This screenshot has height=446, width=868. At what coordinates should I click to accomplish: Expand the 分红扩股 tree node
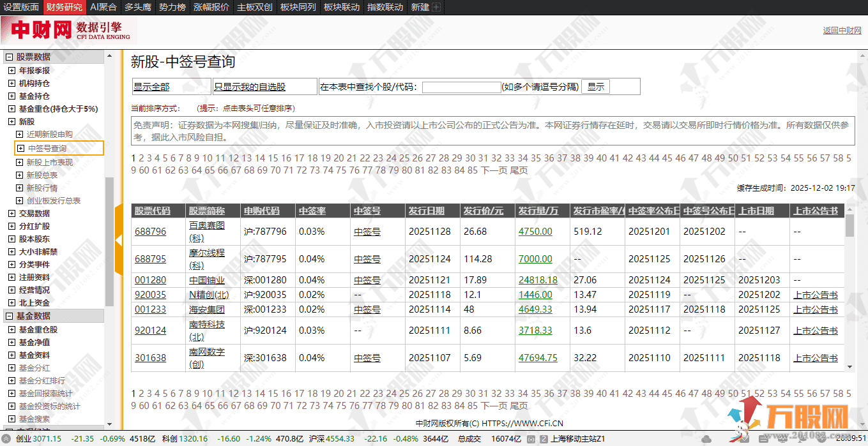11,227
